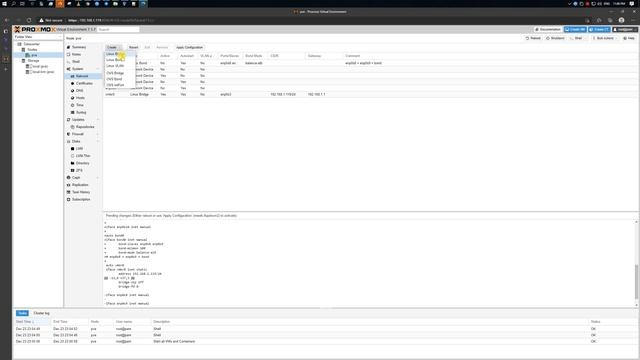
Task: Open LVM-Thin disks page
Action: [83, 156]
